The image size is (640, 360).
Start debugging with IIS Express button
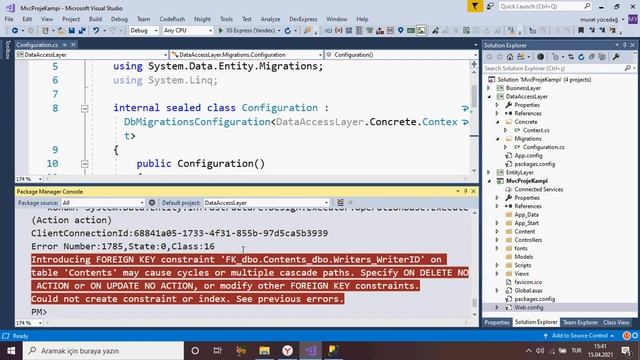247,31
